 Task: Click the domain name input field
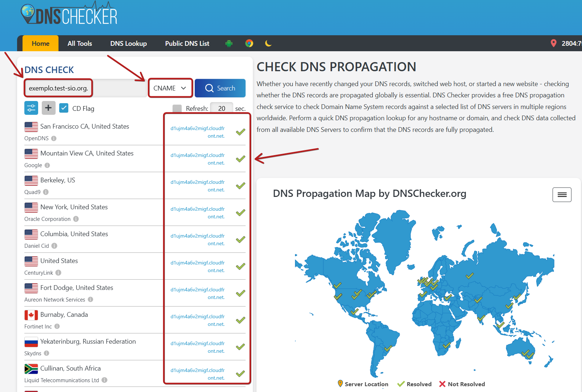(86, 88)
